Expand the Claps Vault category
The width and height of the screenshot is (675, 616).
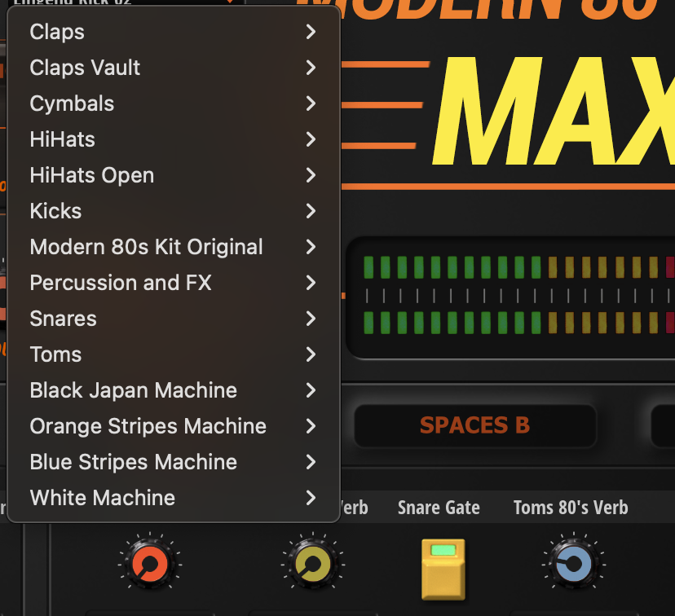click(85, 68)
